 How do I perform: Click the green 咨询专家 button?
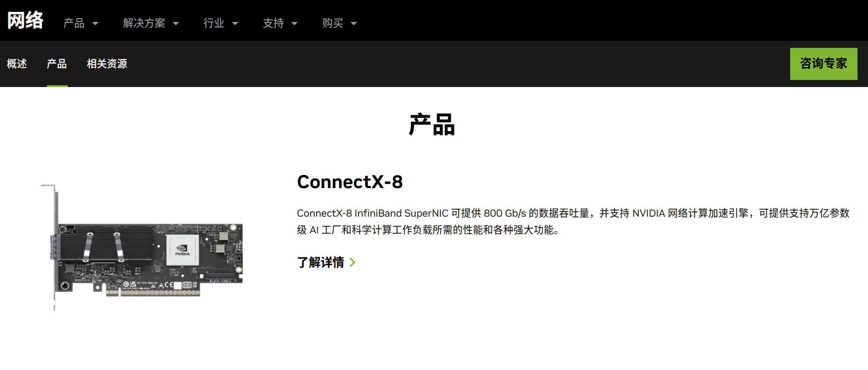(x=824, y=64)
